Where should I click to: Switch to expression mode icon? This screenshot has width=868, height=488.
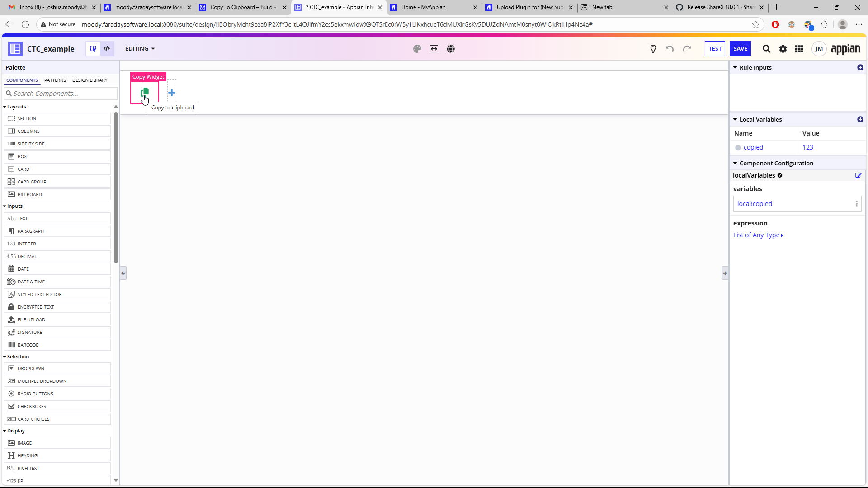(x=107, y=49)
